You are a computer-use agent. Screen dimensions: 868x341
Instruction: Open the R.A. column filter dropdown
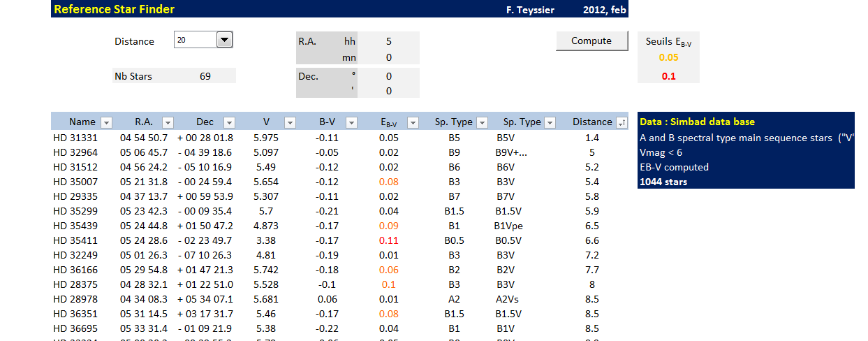pos(168,122)
